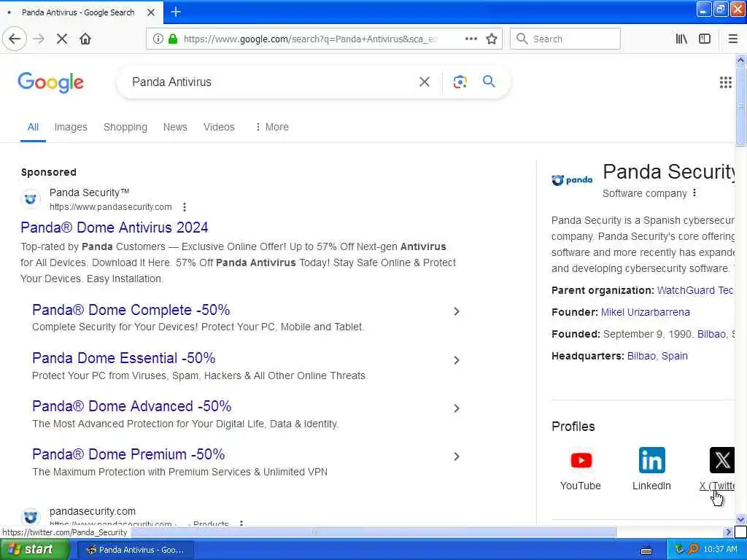The image size is (747, 560).
Task: Search by image with Google Lens
Action: (460, 82)
